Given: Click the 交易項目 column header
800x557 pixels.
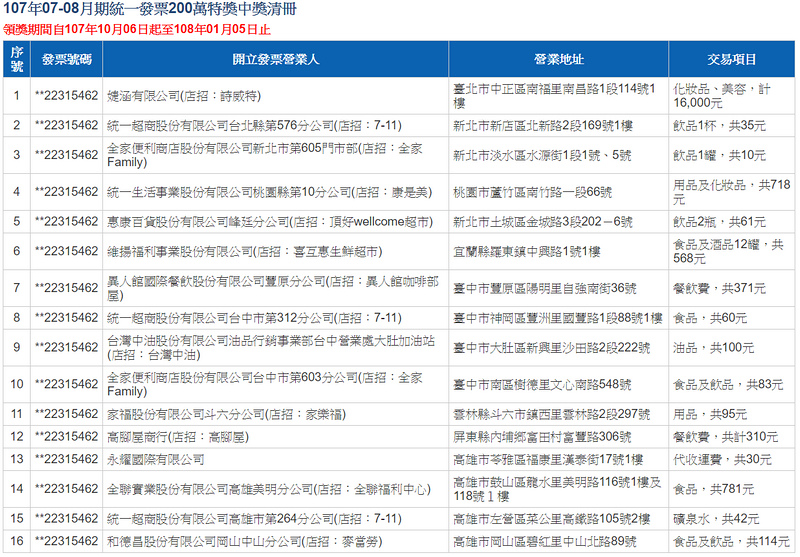Looking at the screenshot, I should [x=732, y=59].
